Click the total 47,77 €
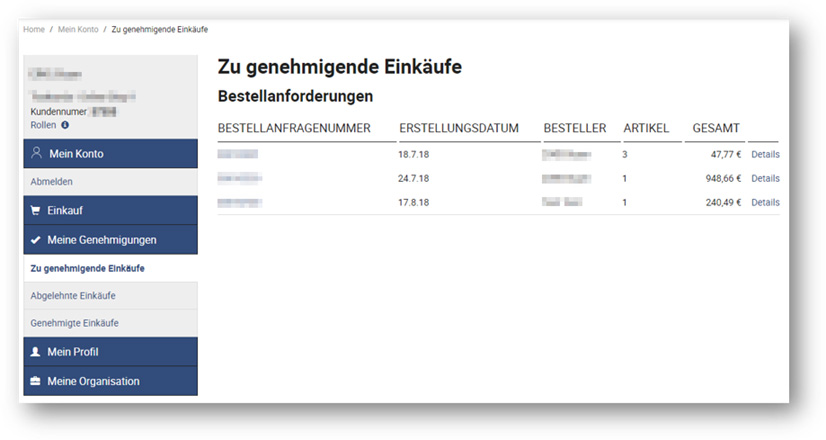 (x=726, y=154)
